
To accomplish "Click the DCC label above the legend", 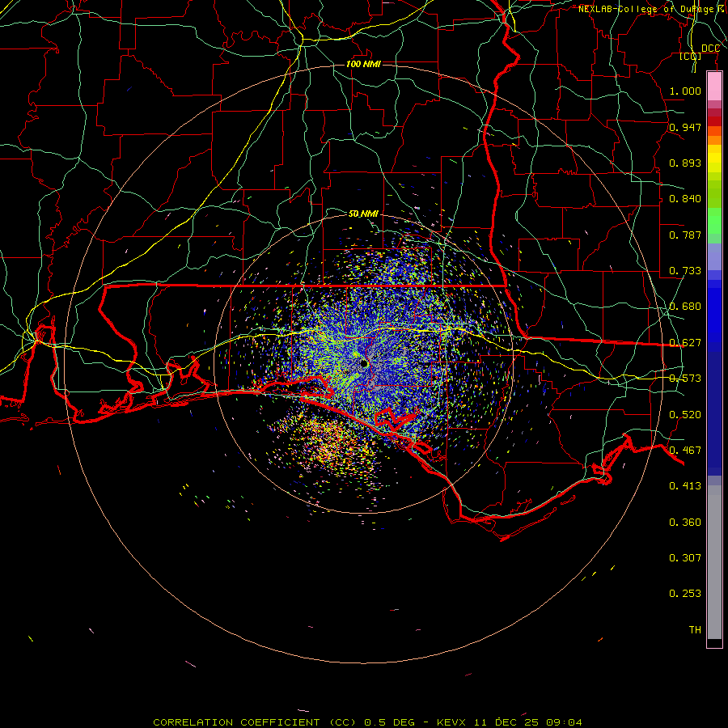I will tap(710, 49).
